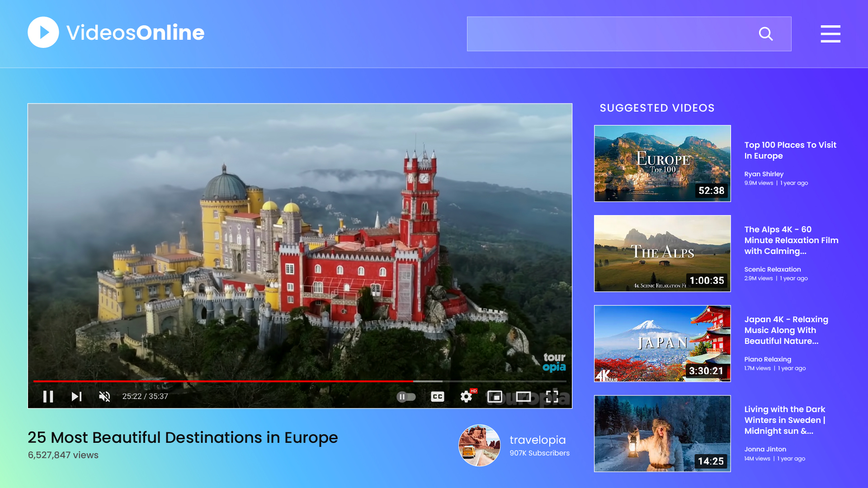Open The Alps 4K video title
This screenshot has height=488, width=868.
(x=791, y=240)
